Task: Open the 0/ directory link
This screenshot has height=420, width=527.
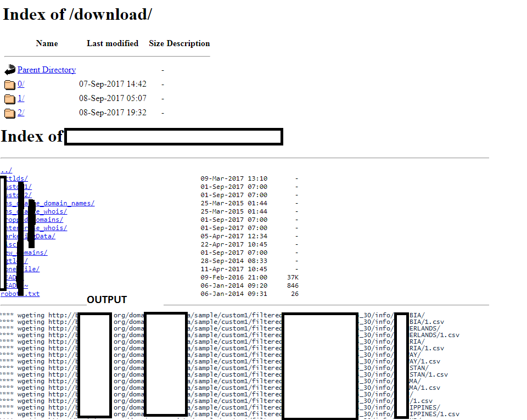Action: click(x=21, y=84)
